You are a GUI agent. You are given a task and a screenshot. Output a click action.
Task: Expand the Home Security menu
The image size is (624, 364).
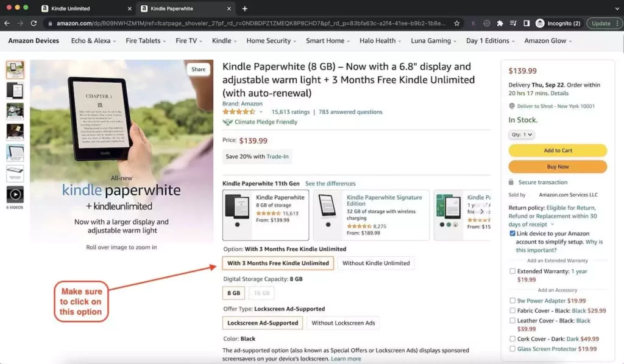point(271,41)
